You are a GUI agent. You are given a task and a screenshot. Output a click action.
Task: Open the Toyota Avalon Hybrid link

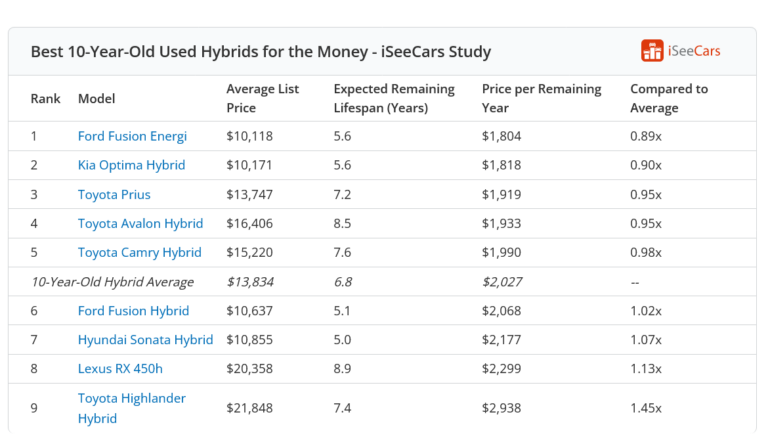140,223
